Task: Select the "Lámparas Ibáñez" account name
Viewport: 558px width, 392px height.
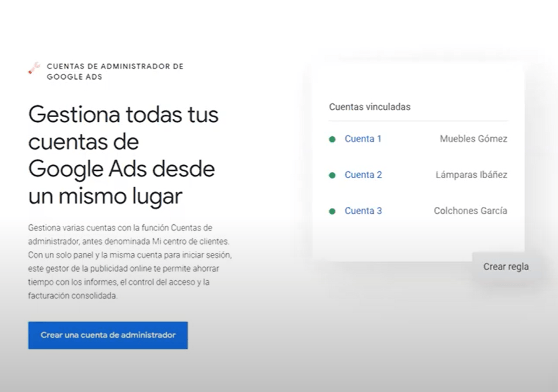Action: point(471,175)
